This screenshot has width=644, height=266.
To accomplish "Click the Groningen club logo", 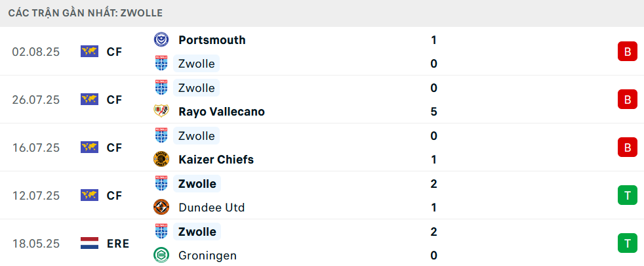I will click(161, 255).
